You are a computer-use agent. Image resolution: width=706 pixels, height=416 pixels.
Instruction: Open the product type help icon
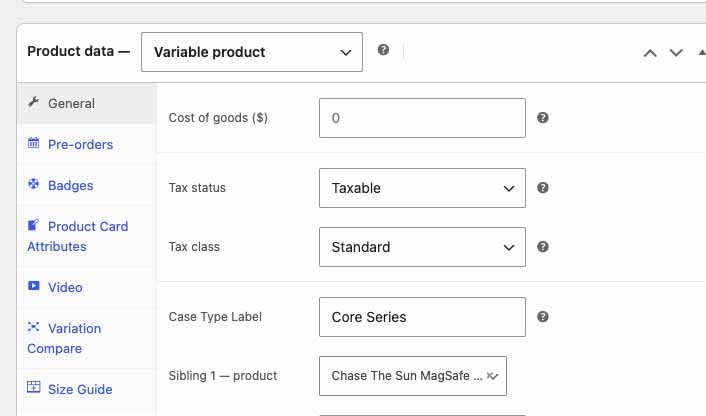383,50
